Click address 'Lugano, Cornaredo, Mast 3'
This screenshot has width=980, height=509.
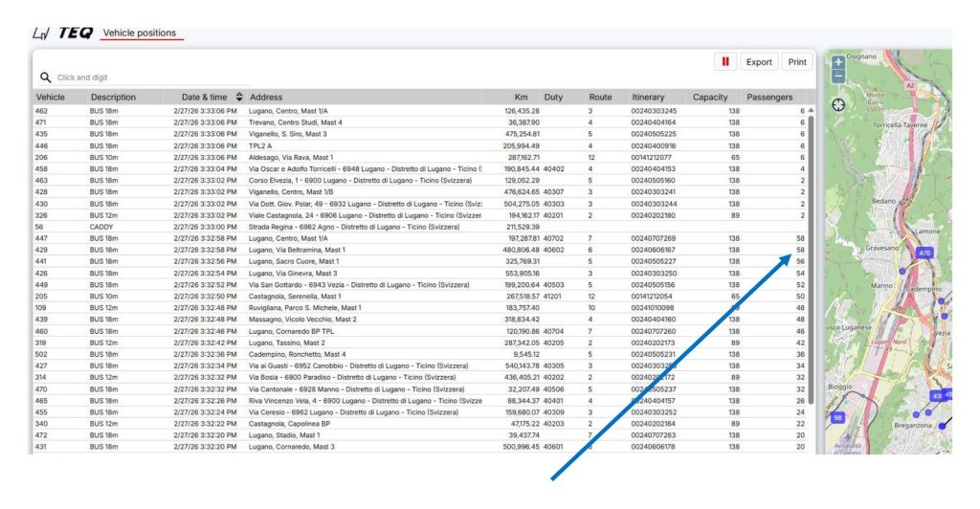(292, 447)
